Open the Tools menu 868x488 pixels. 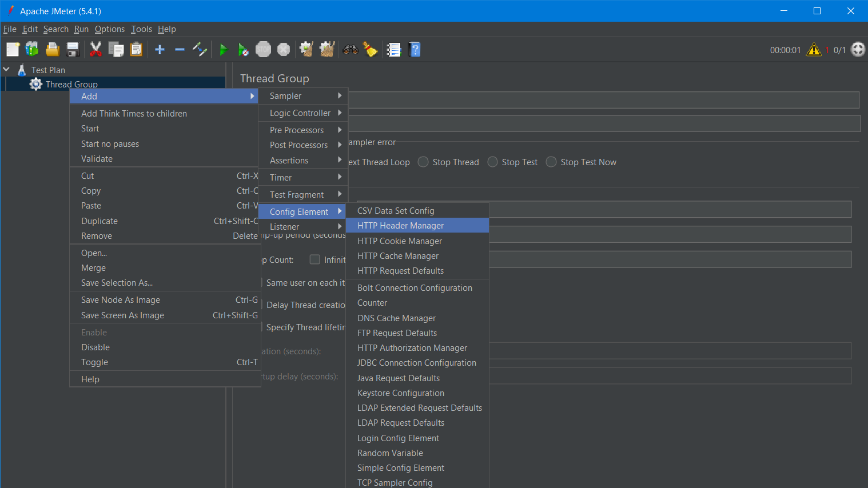click(x=142, y=29)
